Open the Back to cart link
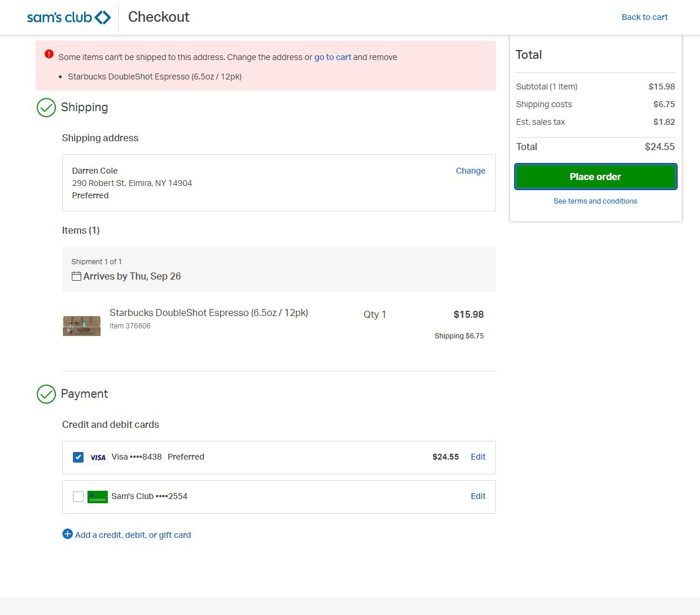 [x=644, y=17]
